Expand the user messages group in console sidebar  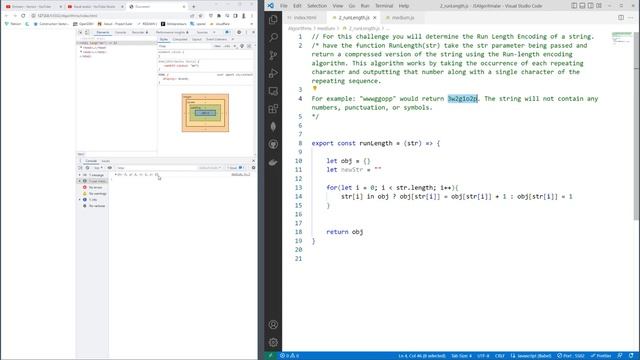[80, 181]
